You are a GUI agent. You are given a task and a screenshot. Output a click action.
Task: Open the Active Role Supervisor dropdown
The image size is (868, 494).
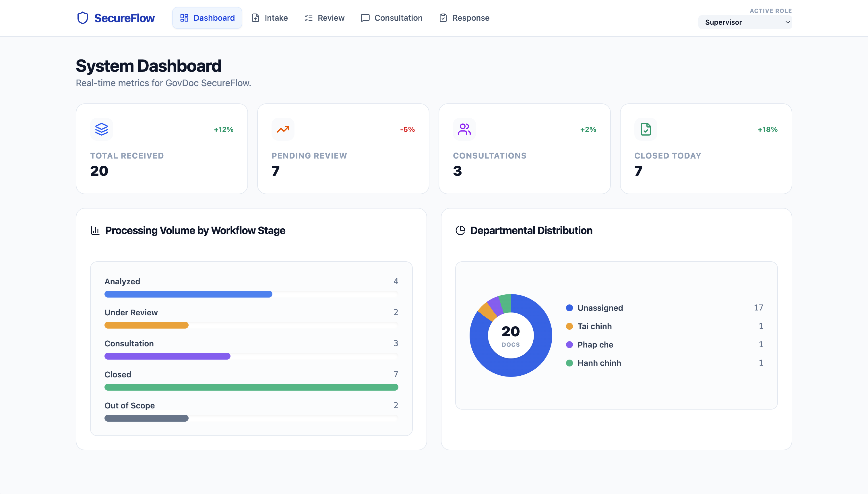[x=745, y=22]
